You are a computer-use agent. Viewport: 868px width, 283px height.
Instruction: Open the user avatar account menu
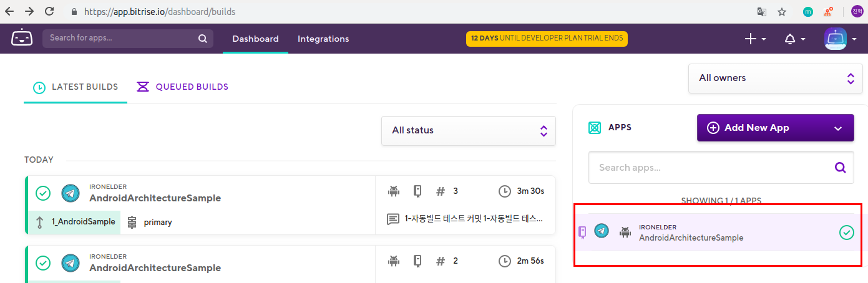coord(840,39)
